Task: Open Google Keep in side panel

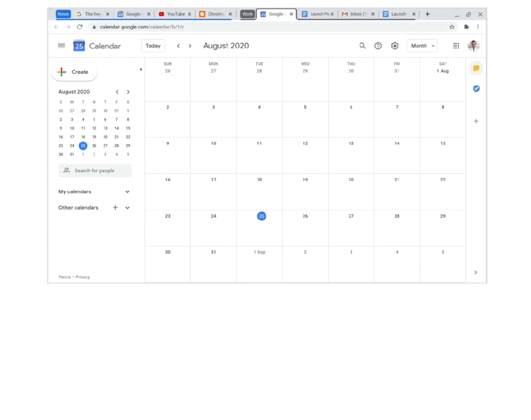Action: click(x=476, y=68)
